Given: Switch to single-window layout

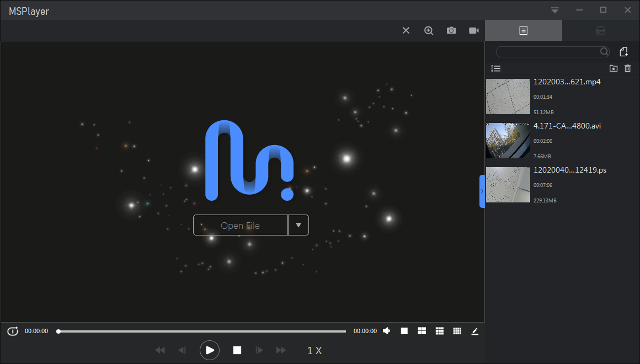Looking at the screenshot, I should pos(404,331).
